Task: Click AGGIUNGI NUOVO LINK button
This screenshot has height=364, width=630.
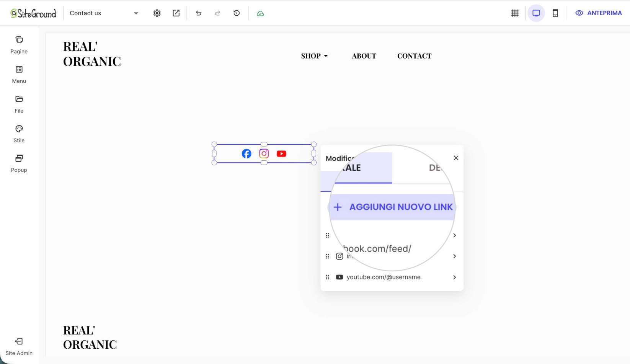Action: tap(393, 207)
